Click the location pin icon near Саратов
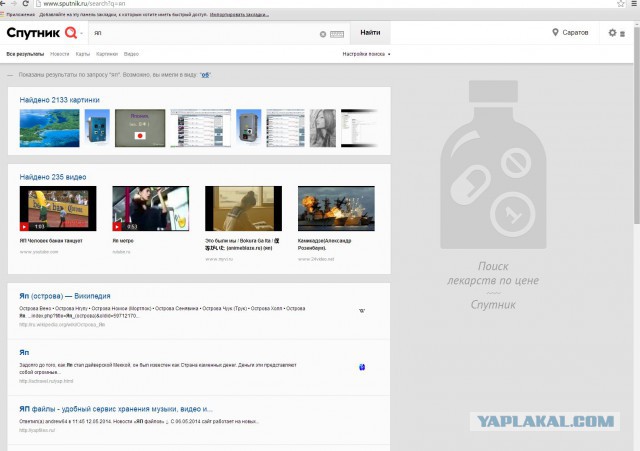The image size is (640, 451). tap(555, 32)
